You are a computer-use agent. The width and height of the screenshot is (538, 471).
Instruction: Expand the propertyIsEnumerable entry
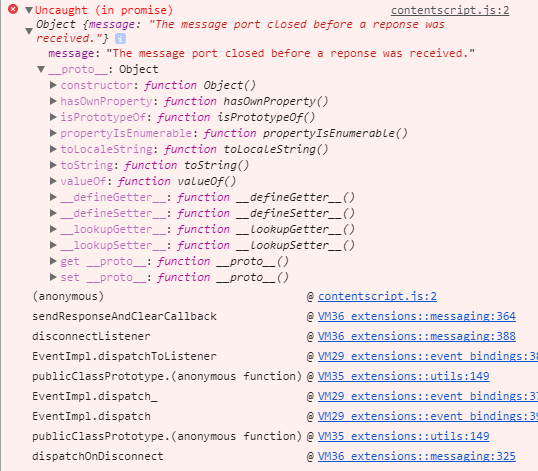click(x=53, y=133)
